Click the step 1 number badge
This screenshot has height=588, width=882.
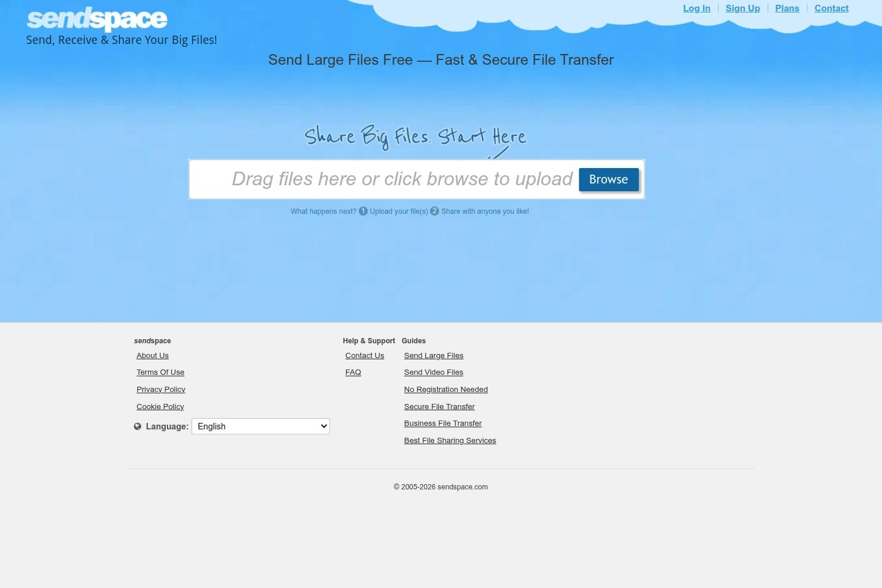[x=363, y=211]
